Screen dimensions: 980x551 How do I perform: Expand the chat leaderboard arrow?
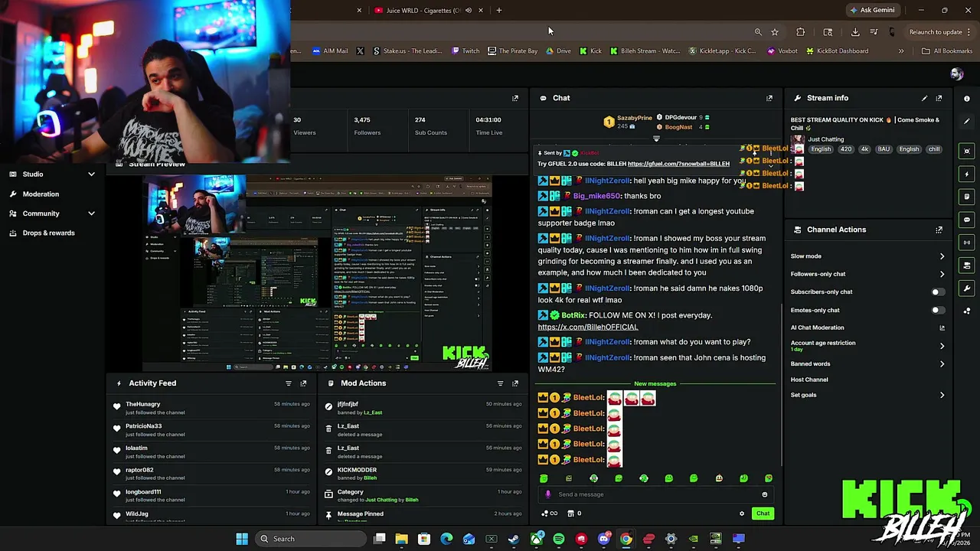tap(656, 139)
